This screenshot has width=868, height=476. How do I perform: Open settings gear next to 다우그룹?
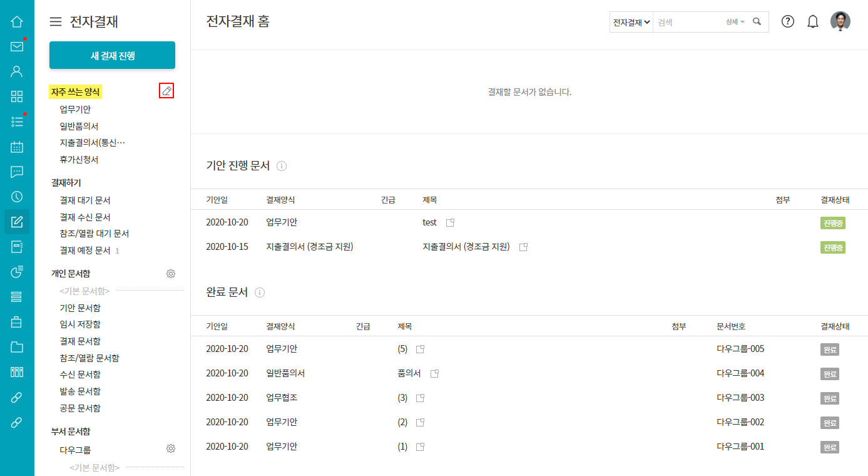pos(171,448)
